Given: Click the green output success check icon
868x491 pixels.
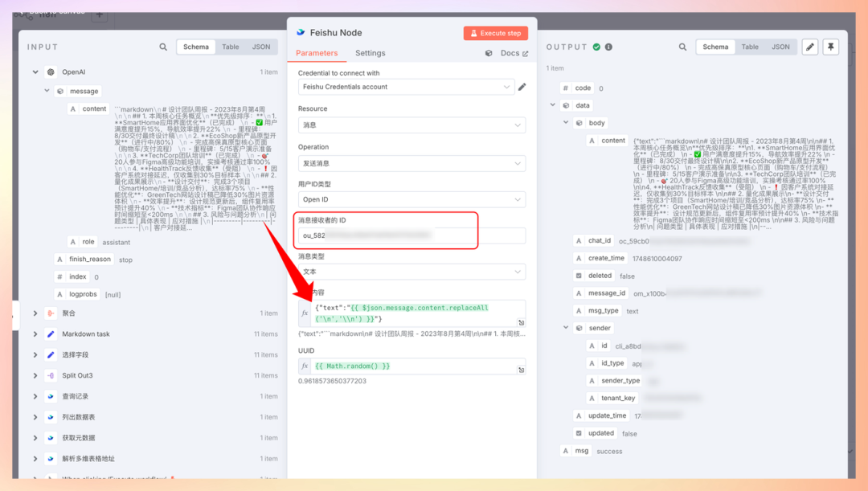Looking at the screenshot, I should click(x=596, y=47).
